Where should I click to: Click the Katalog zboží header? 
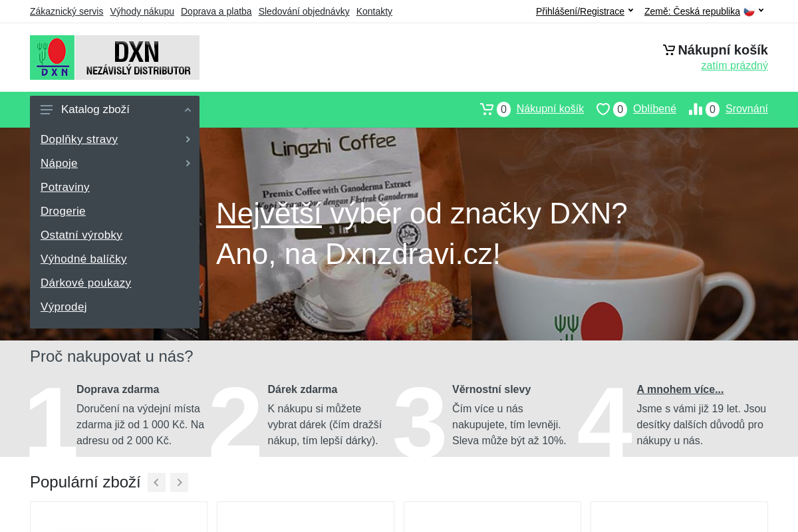[114, 110]
